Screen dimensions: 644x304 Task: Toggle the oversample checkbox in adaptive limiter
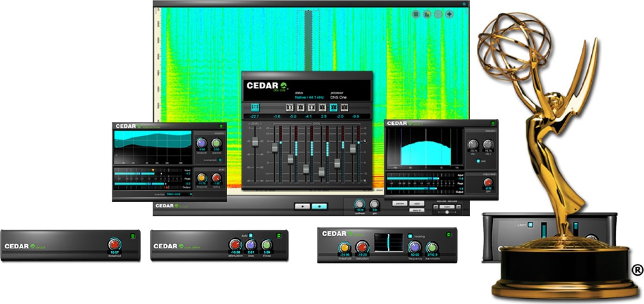pyautogui.click(x=220, y=160)
